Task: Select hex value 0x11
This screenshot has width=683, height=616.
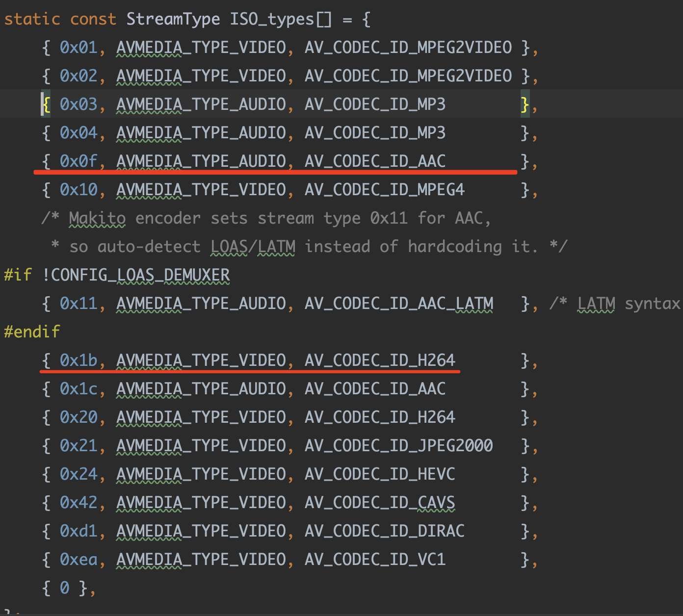Action: (79, 304)
